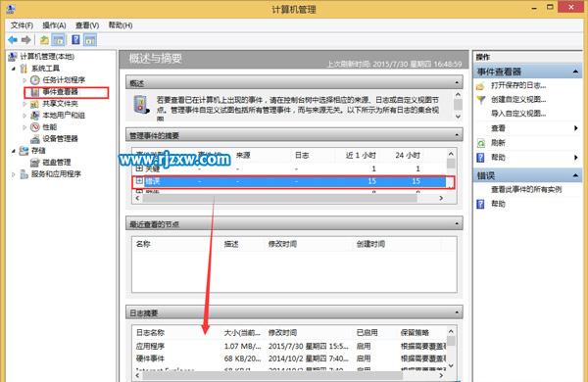Expand the 任务计划程序 tree arrow
The image size is (588, 382).
[24, 80]
